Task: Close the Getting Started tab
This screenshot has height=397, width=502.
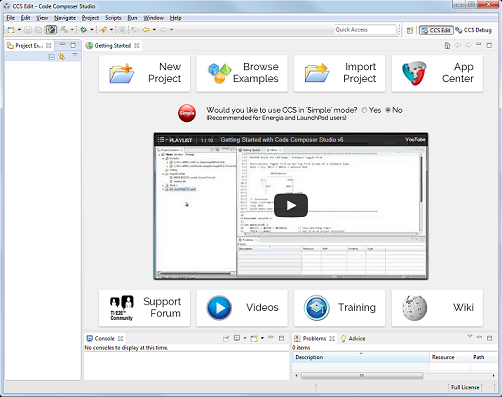Action: (137, 46)
